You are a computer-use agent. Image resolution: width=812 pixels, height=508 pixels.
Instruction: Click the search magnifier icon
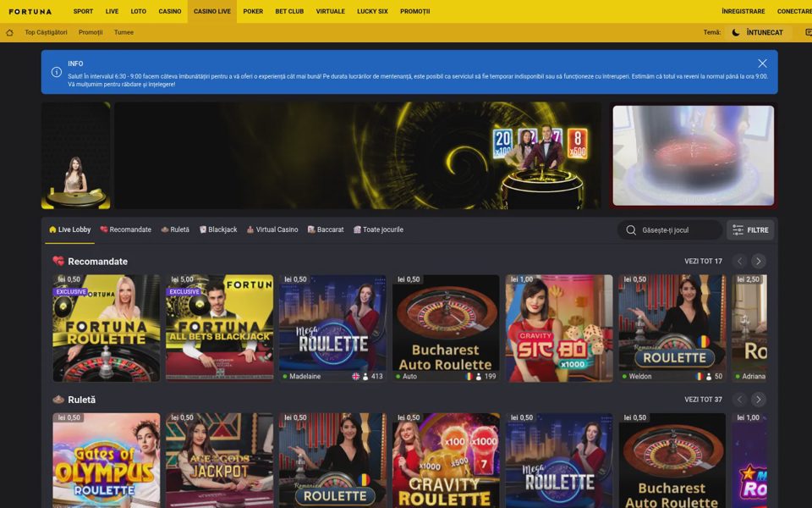tap(631, 230)
